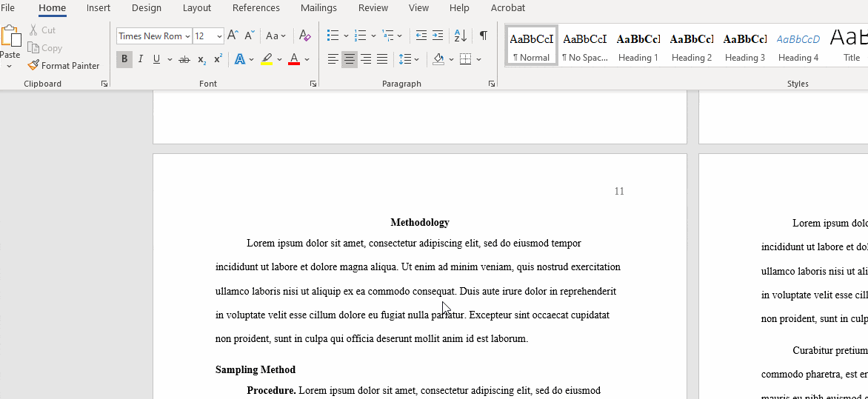Expand the font size dropdown
868x399 pixels.
[x=219, y=36]
